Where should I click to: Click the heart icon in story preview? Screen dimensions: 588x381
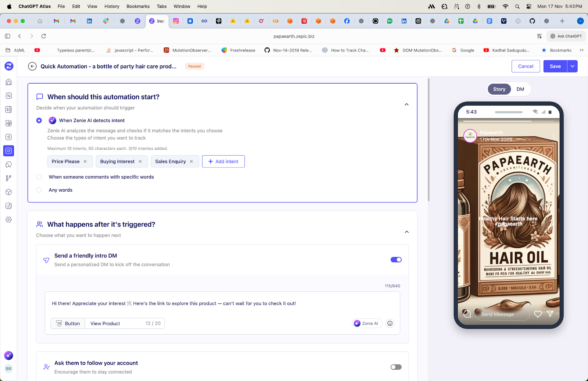click(538, 314)
